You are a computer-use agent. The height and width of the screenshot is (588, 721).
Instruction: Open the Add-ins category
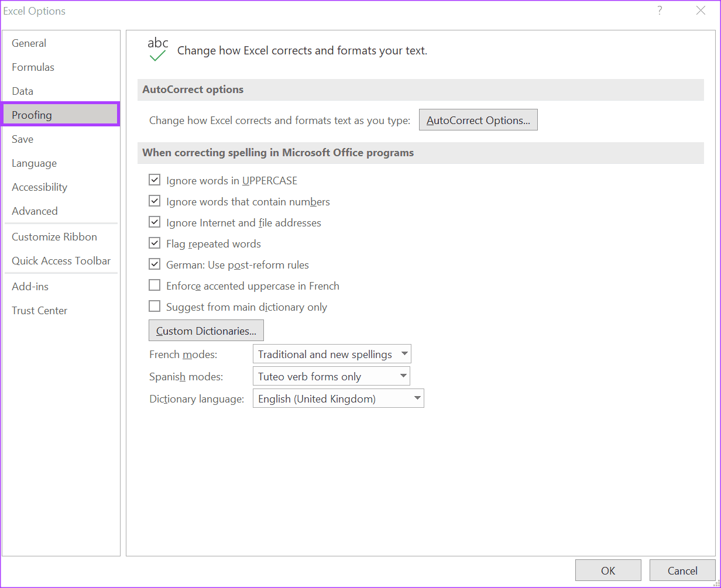(61, 287)
